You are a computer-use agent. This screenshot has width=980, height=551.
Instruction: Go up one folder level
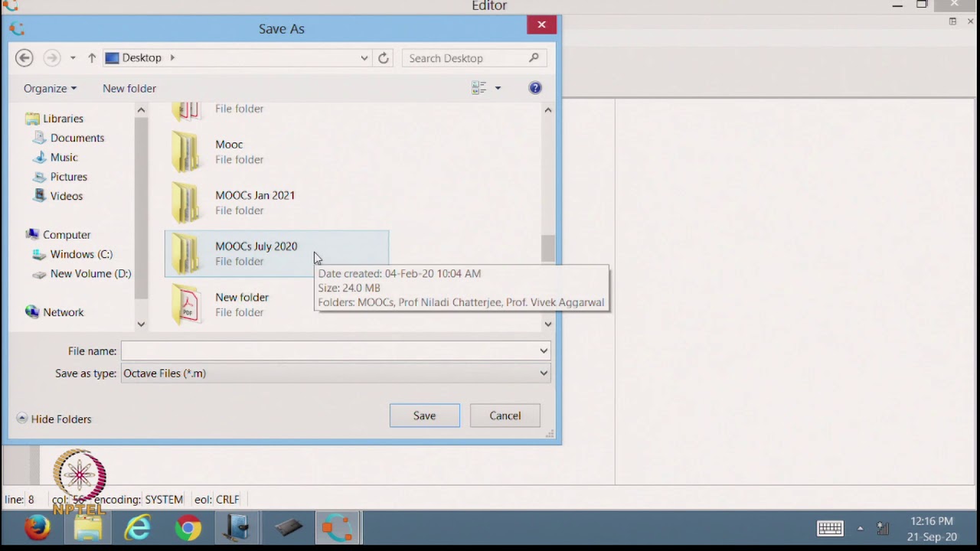[x=92, y=58]
